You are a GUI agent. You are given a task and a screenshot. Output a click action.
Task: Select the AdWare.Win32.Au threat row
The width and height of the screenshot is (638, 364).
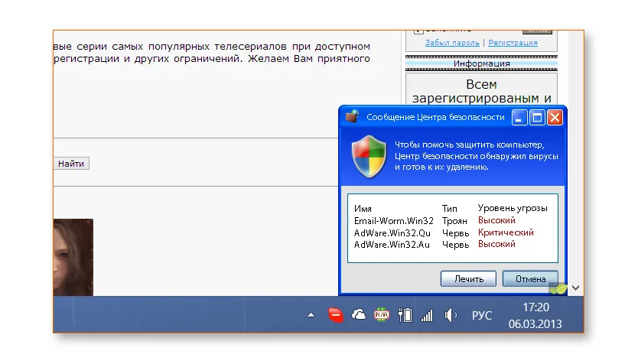[x=435, y=245]
